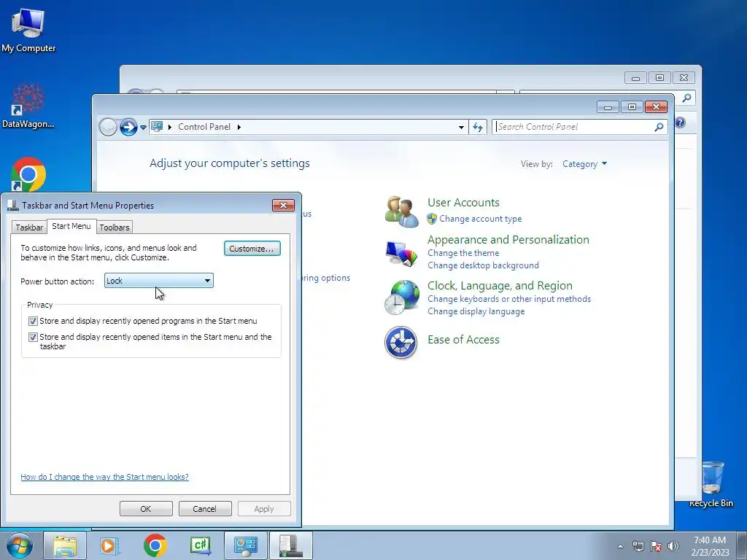
Task: Expand the arrow after Control Panel breadcrumb
Action: click(239, 127)
